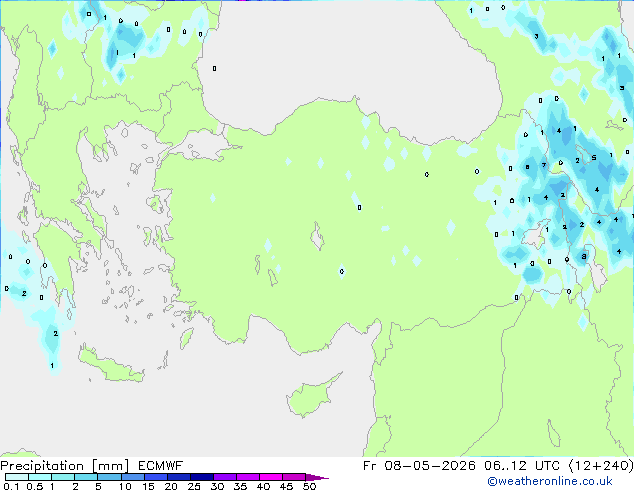Select the 10–15 mm legend swatch
This screenshot has width=634, height=490.
[x=132, y=477]
